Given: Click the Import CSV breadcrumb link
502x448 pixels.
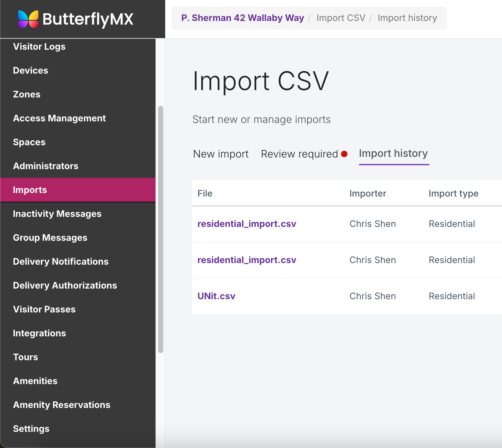Looking at the screenshot, I should pos(341,18).
